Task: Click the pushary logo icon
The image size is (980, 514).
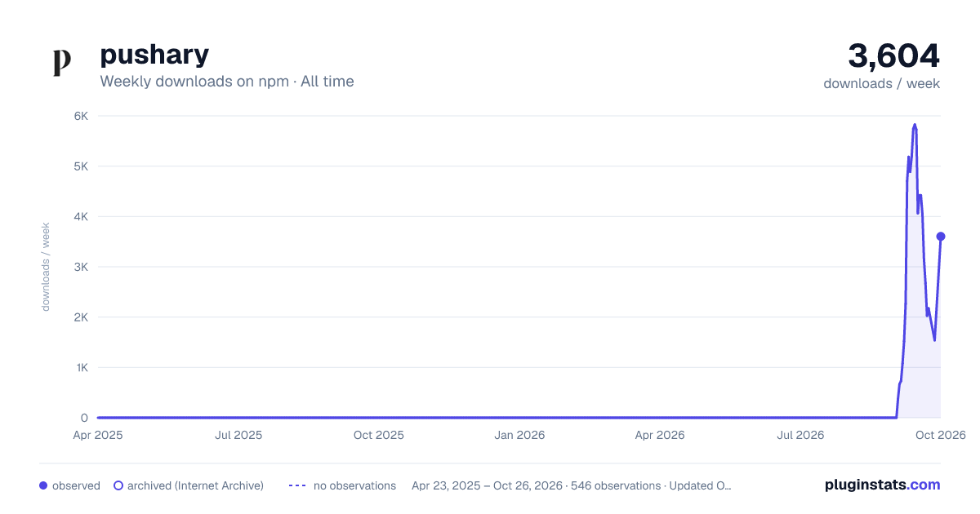Action: (62, 62)
